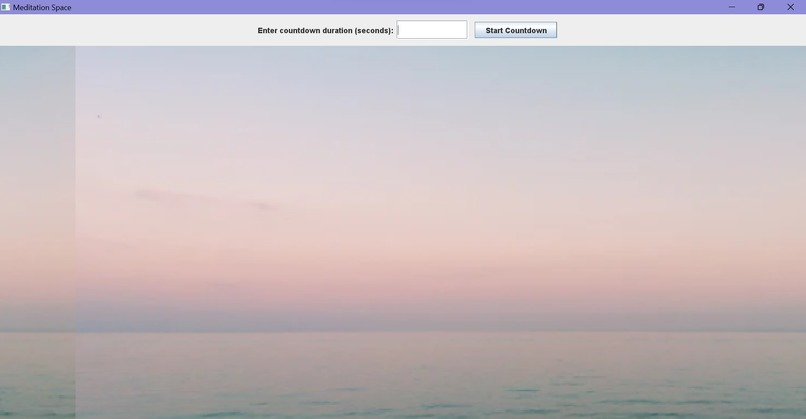The width and height of the screenshot is (806, 419).
Task: Minimize the Meditation Space window
Action: click(x=731, y=7)
